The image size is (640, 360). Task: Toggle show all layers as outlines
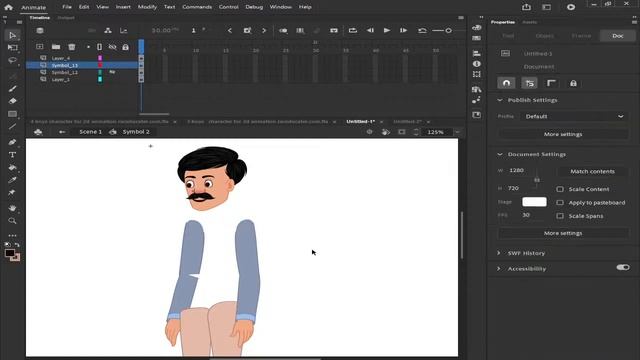pyautogui.click(x=100, y=47)
